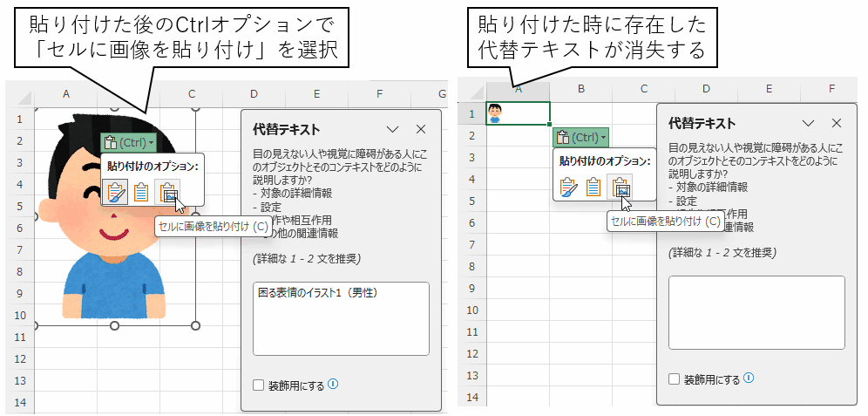Select row 1 header in right sheet

472,114
